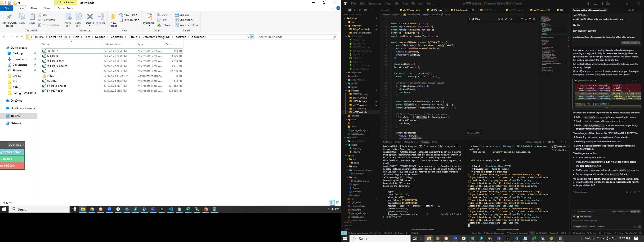
Task: Toggle the primary side bar in Cursor
Action: tap(589, 3)
